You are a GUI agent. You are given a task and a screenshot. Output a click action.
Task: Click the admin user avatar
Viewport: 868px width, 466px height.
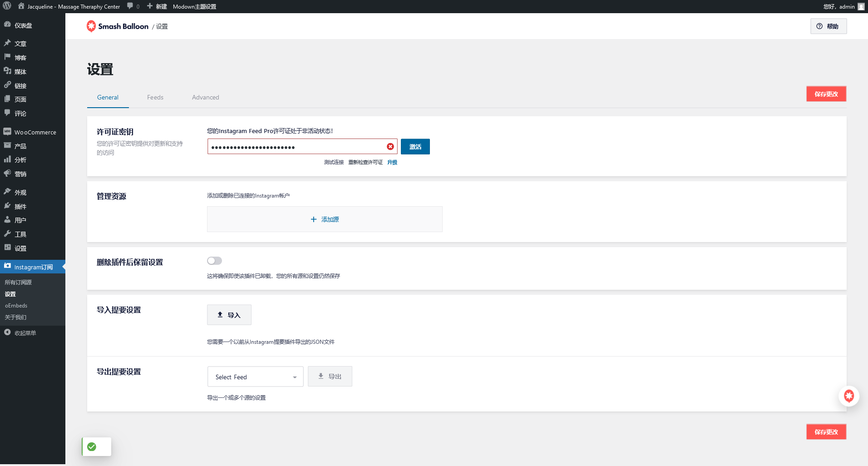click(861, 6)
